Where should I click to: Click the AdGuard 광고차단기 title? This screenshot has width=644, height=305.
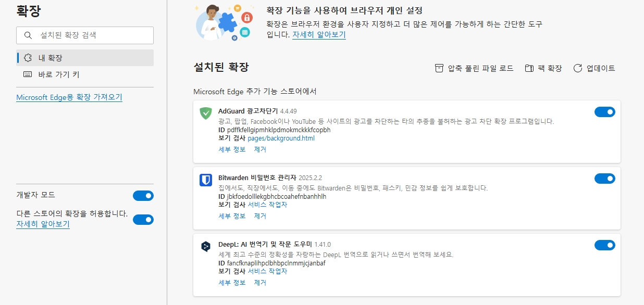(248, 111)
